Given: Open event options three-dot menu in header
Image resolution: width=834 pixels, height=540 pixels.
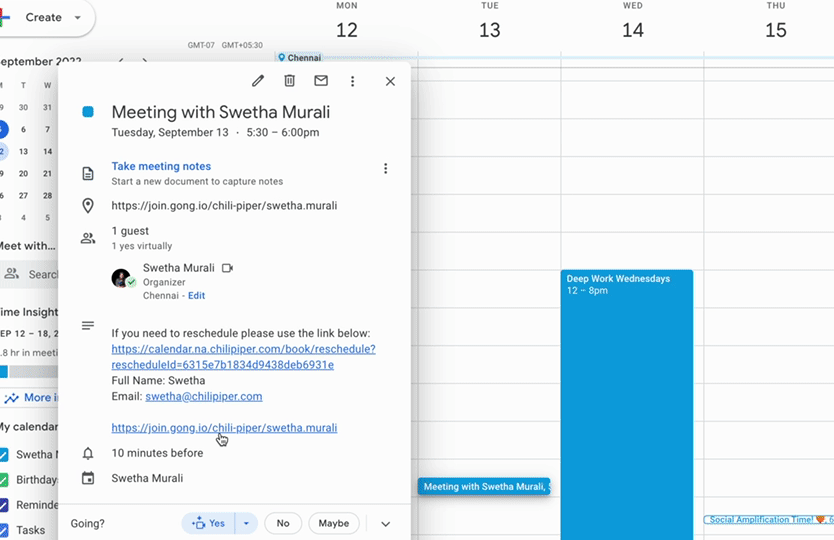Looking at the screenshot, I should 352,81.
